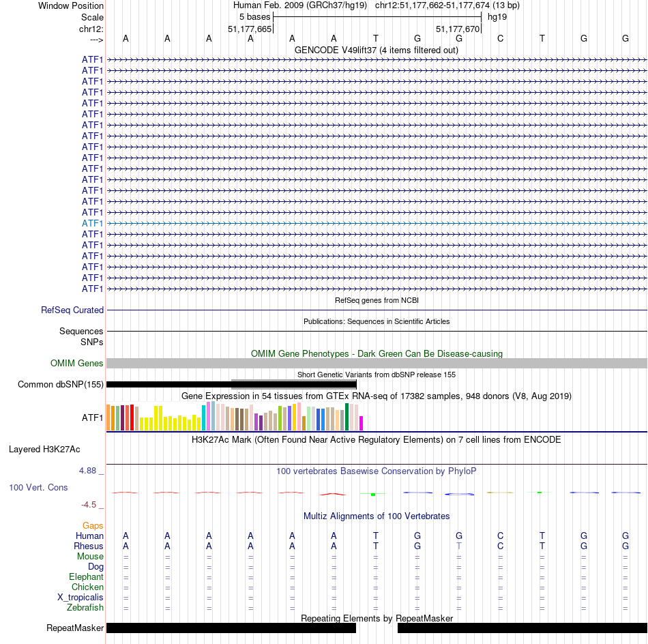Screen dimensions: 648x644
Task: Select the Rhesus alignment row label
Action: pos(89,546)
